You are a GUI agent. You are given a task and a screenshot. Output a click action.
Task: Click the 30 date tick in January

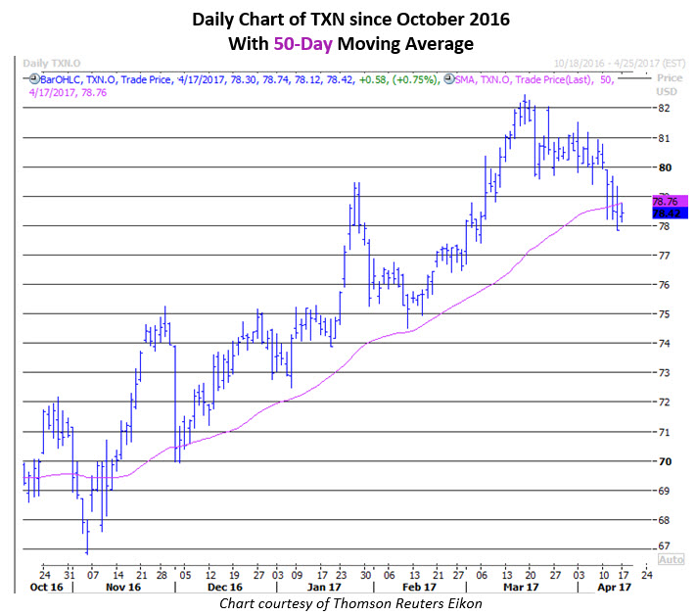(x=365, y=575)
